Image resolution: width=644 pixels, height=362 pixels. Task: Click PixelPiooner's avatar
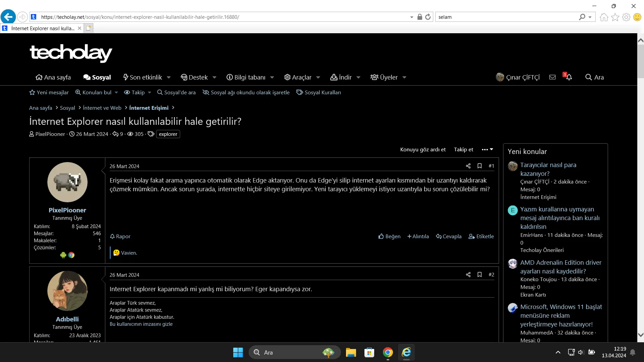tap(67, 182)
